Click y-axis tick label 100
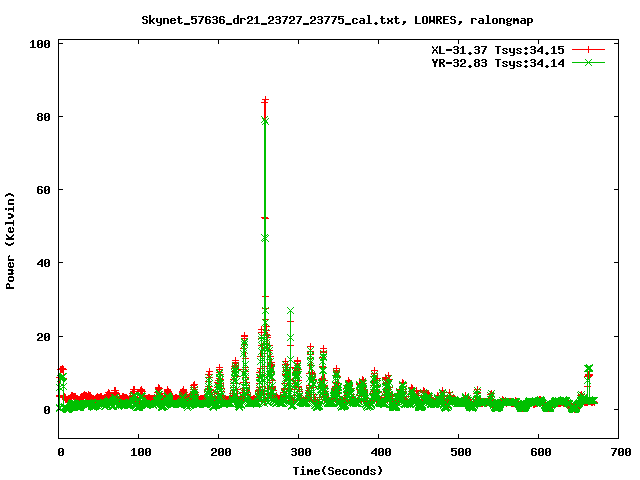Image resolution: width=640 pixels, height=480 pixels. (x=40, y=44)
